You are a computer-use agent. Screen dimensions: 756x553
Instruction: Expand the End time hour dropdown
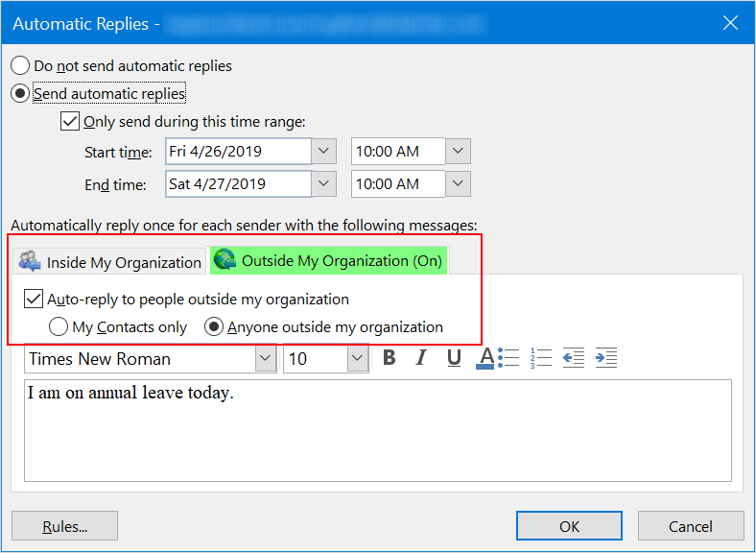point(458,184)
